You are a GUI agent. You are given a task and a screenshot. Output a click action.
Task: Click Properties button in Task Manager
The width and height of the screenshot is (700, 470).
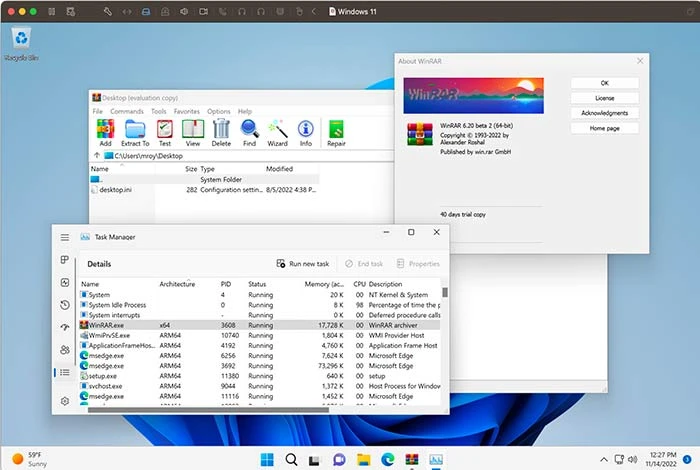tap(418, 264)
